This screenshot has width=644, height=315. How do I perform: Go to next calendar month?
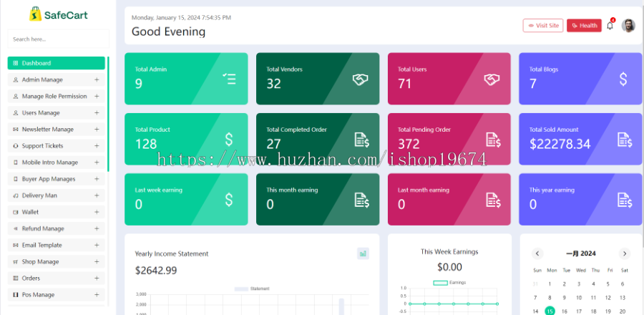pos(624,253)
